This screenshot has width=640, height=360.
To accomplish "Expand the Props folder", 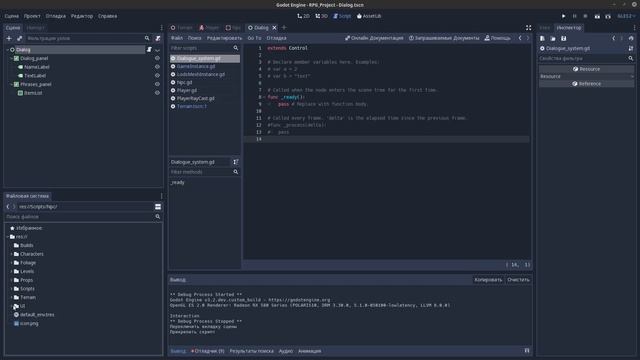I will (11, 280).
